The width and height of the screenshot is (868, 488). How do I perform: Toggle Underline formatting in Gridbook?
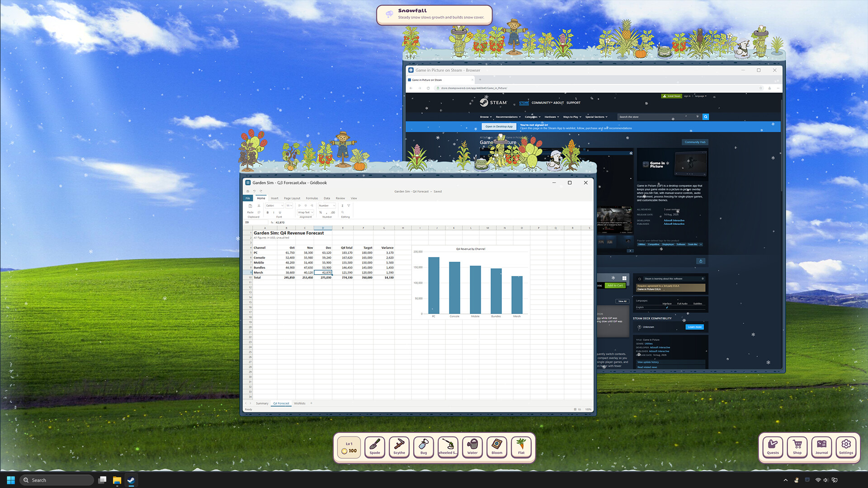point(280,212)
